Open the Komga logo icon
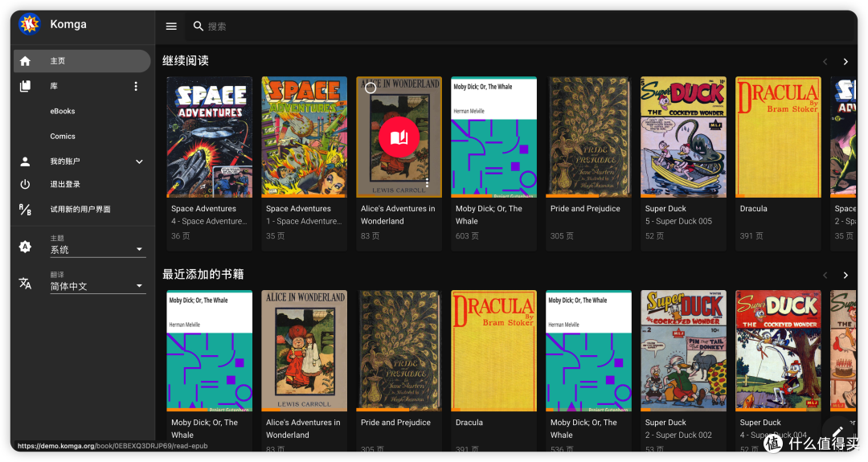868x462 pixels. (x=30, y=24)
